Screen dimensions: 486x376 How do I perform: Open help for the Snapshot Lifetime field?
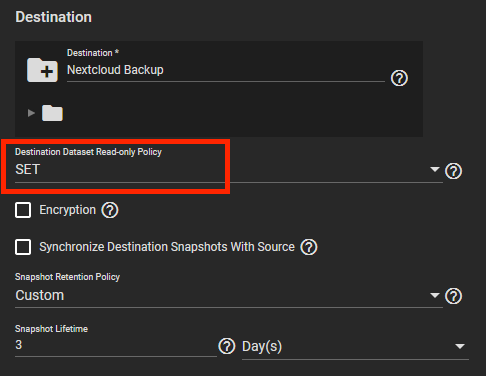(x=227, y=346)
